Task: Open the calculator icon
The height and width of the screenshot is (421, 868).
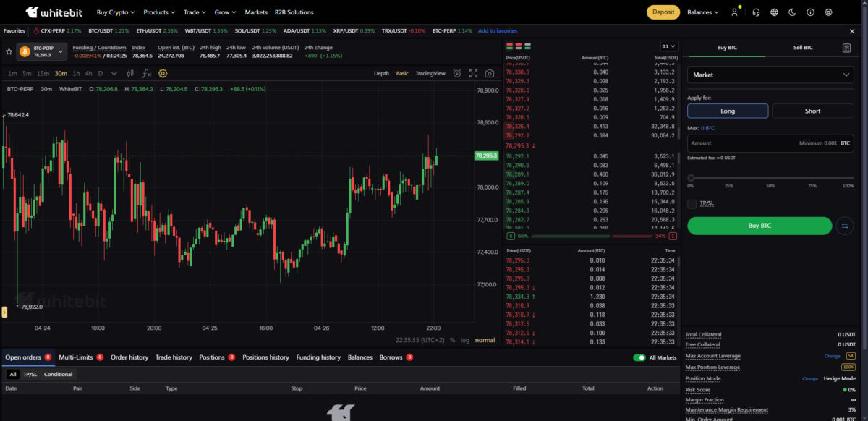Action: (x=847, y=48)
